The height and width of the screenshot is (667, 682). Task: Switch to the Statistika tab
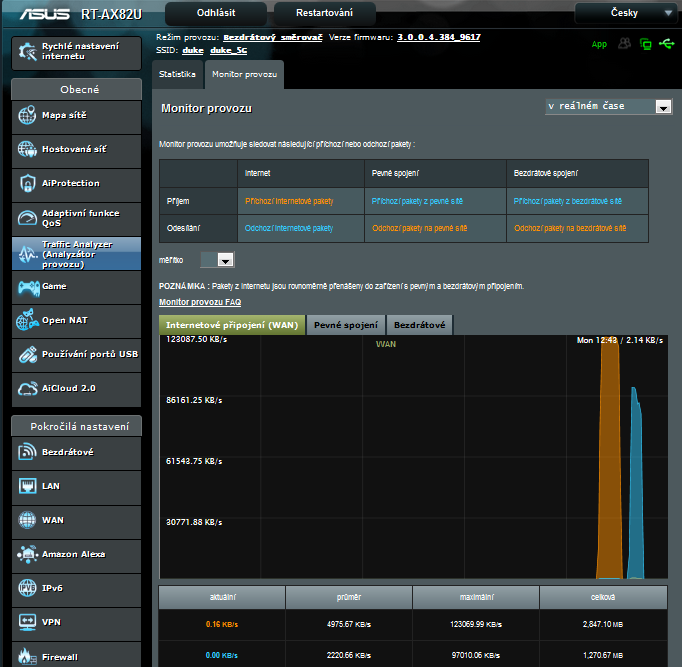coord(177,75)
